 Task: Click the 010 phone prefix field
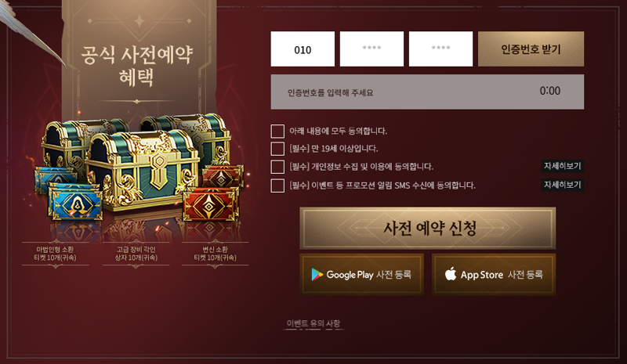coord(303,49)
